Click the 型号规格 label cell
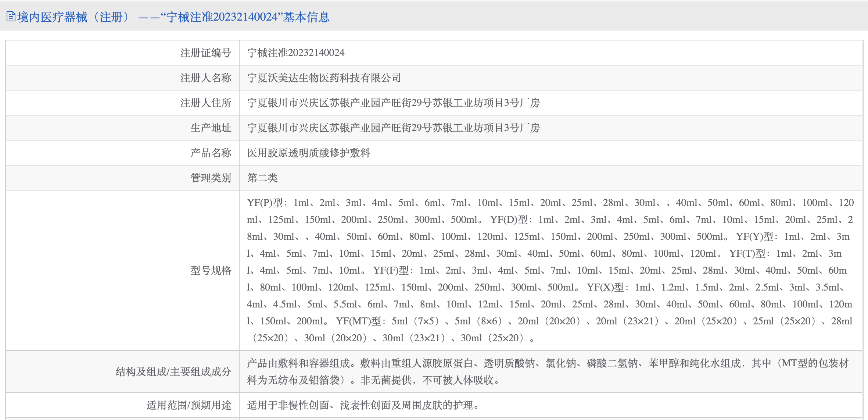Image resolution: width=868 pixels, height=420 pixels. coord(211,271)
